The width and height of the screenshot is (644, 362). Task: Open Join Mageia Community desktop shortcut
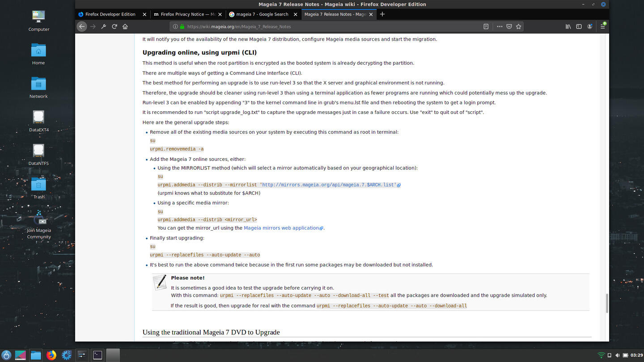[x=39, y=225]
